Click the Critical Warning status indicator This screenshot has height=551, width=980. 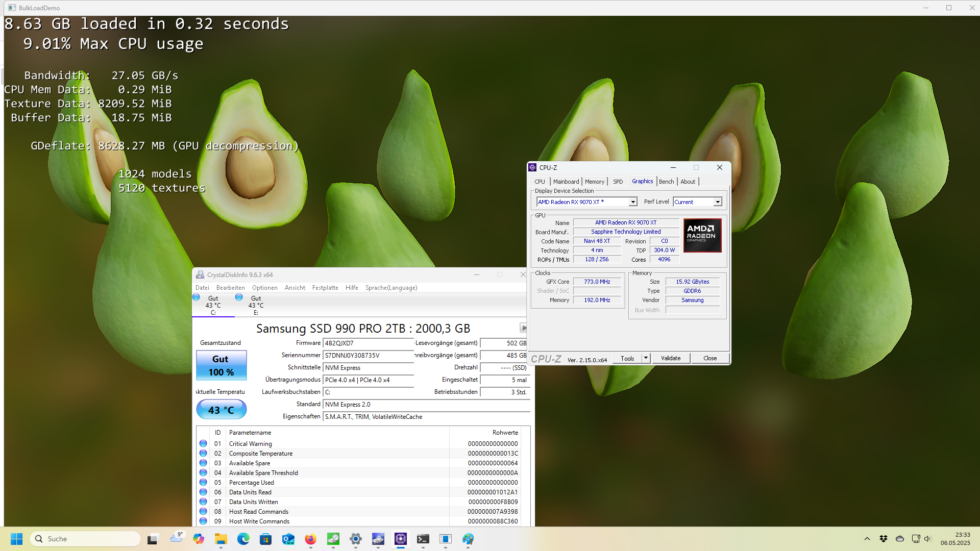(x=203, y=444)
